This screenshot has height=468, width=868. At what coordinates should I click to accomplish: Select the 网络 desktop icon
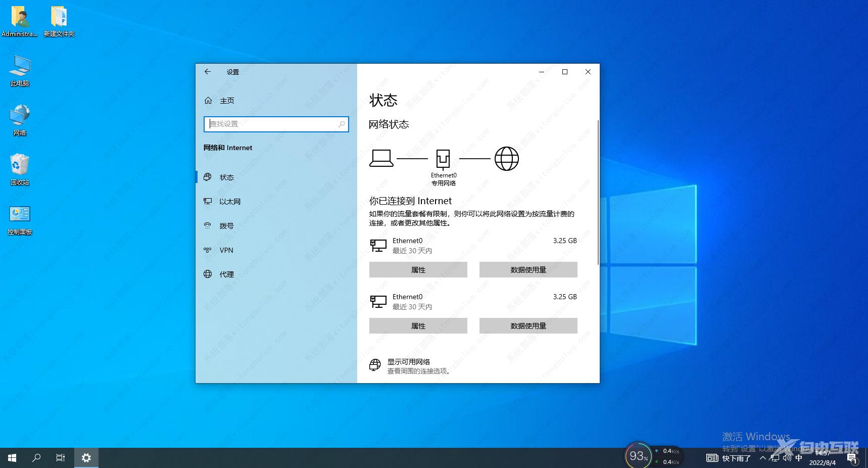tap(20, 121)
